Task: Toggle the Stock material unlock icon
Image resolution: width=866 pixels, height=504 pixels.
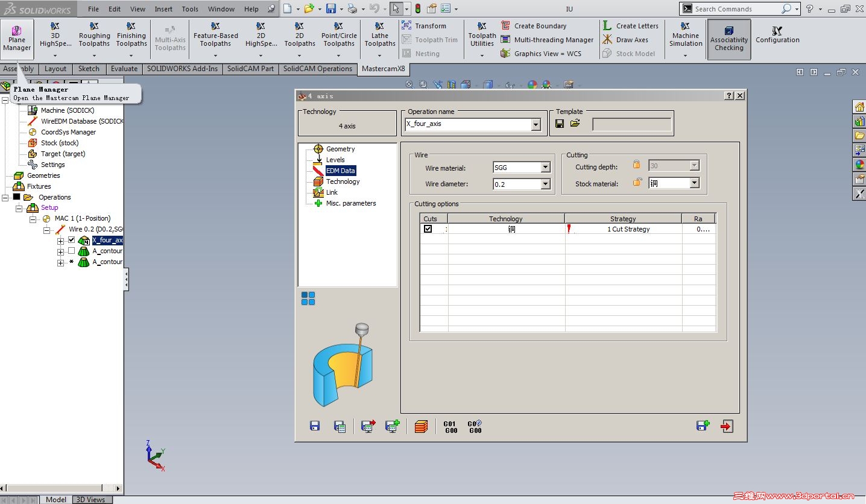Action: click(637, 182)
